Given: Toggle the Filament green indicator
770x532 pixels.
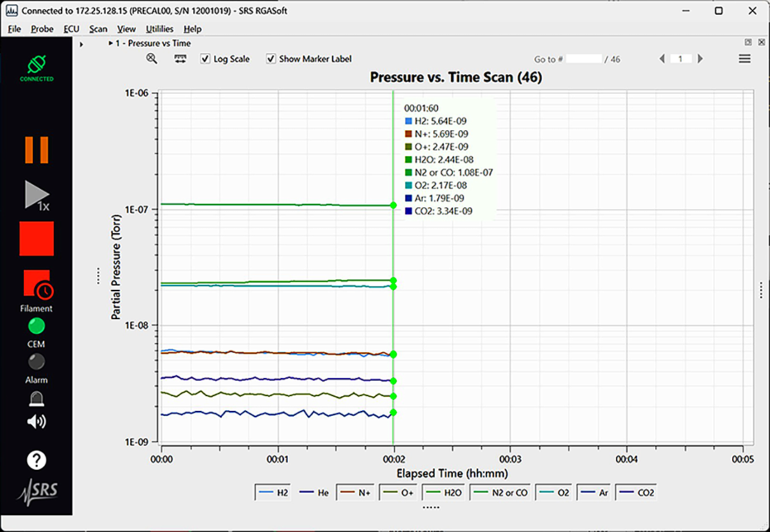Looking at the screenshot, I should [x=36, y=325].
